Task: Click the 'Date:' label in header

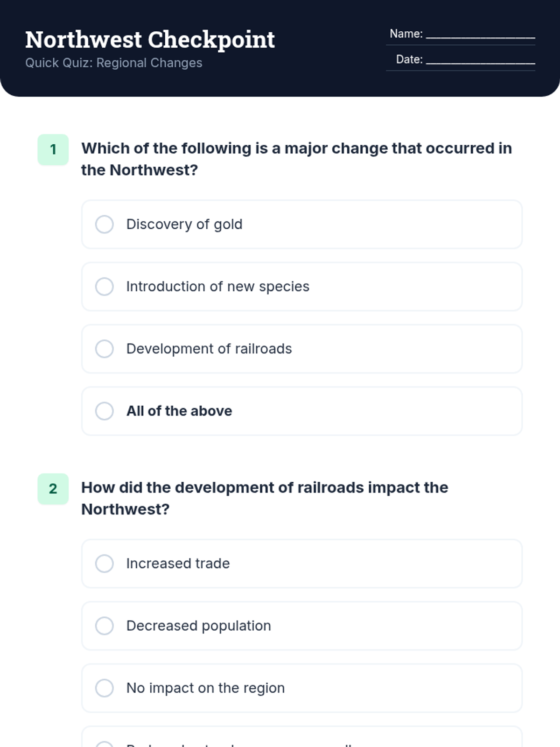Action: pyautogui.click(x=409, y=59)
